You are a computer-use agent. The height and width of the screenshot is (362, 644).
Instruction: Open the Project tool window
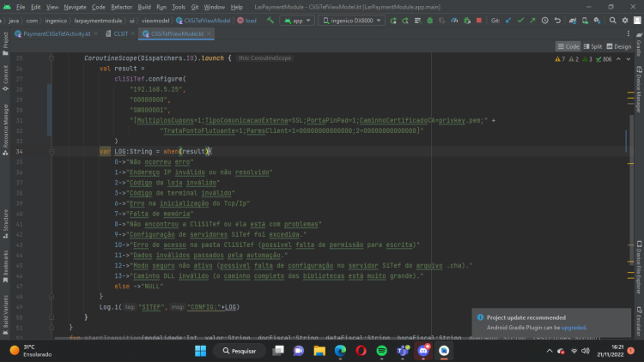pos(5,44)
